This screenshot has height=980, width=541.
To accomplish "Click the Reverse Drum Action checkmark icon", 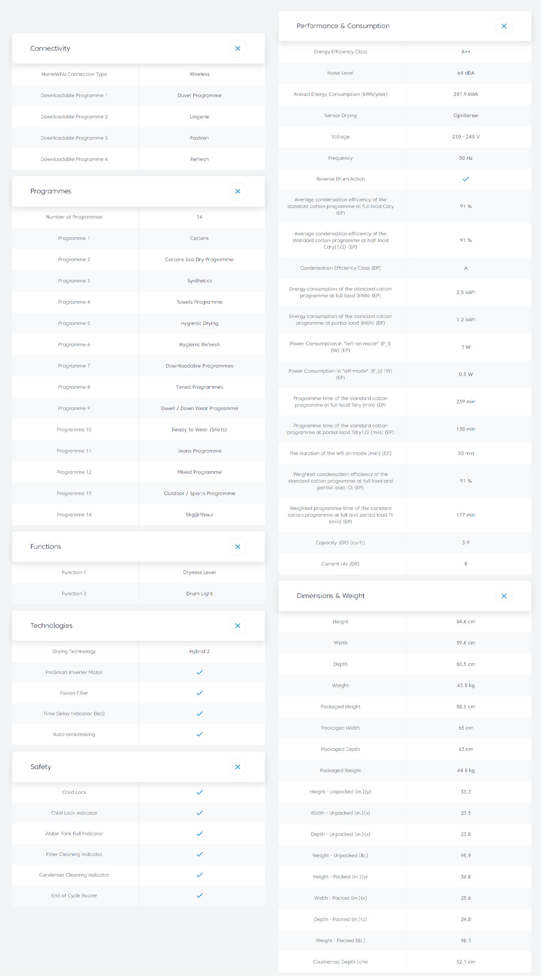I will point(466,179).
